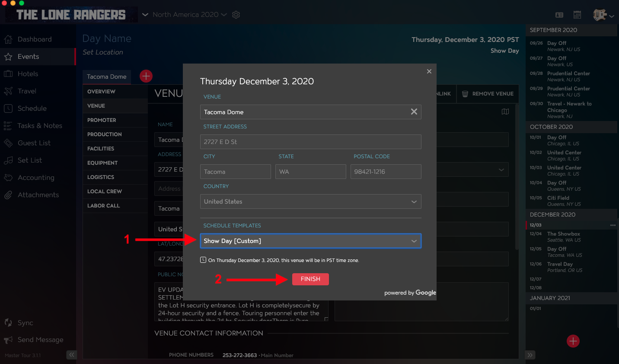
Task: Select the 12/05 Day Off in Tacoma
Action: tap(571, 252)
